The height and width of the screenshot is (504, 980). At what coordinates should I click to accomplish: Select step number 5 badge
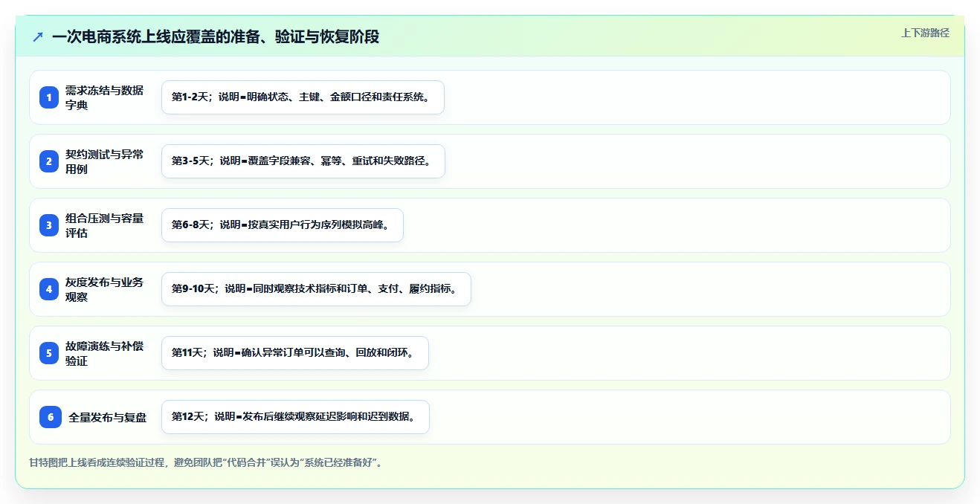tap(49, 353)
